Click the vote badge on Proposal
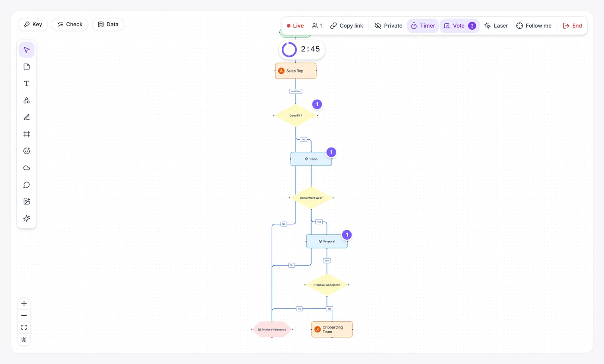604x364 pixels. click(347, 235)
